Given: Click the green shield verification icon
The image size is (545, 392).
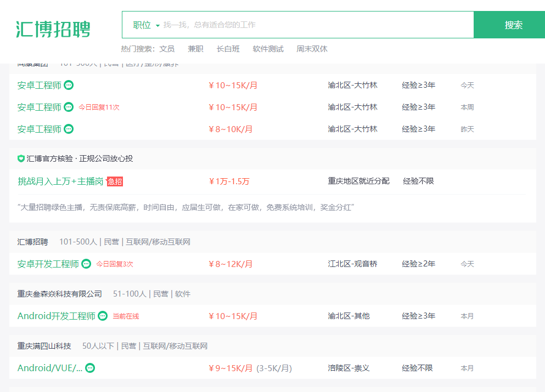Looking at the screenshot, I should (x=21, y=158).
